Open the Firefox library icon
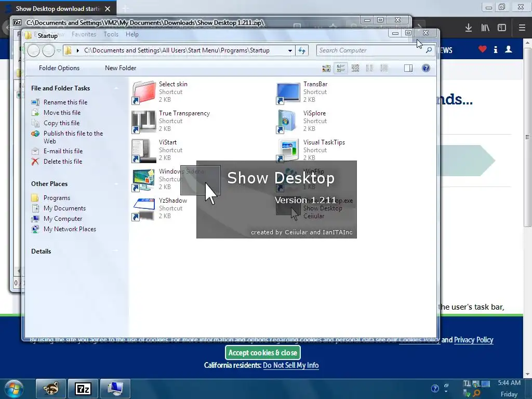 click(x=485, y=28)
